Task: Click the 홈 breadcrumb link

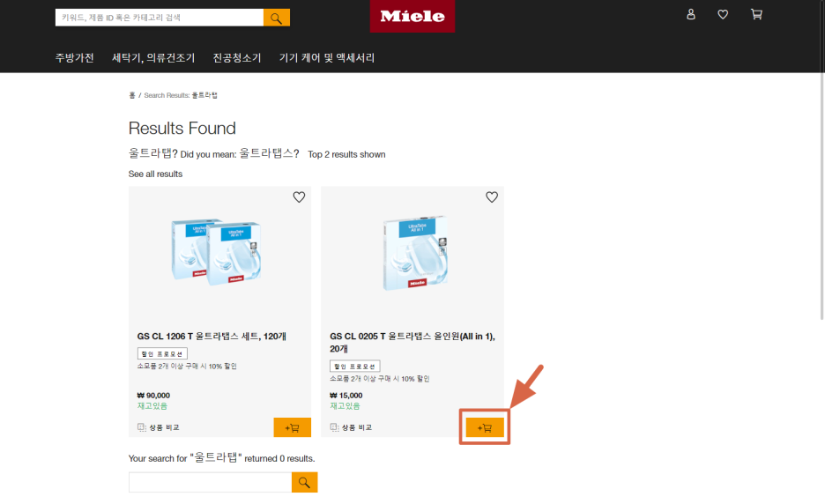Action: (x=131, y=95)
